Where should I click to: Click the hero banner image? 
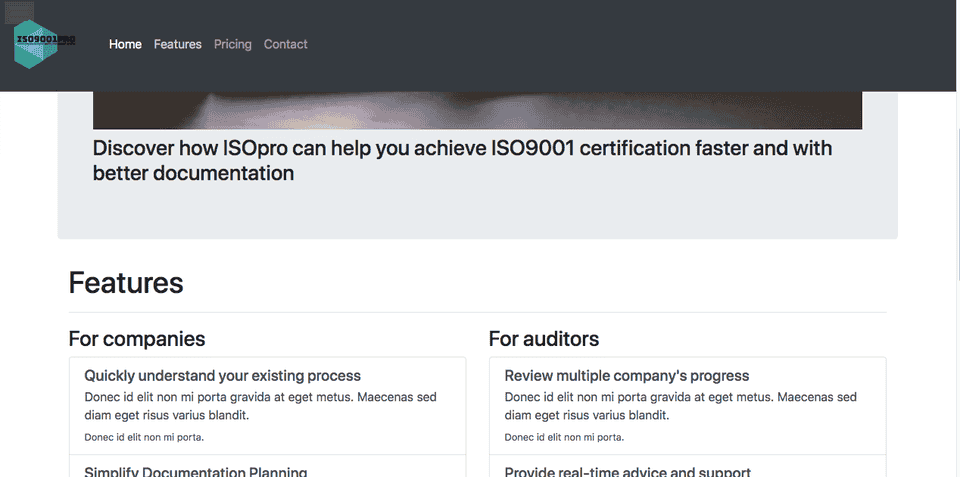coord(477,110)
